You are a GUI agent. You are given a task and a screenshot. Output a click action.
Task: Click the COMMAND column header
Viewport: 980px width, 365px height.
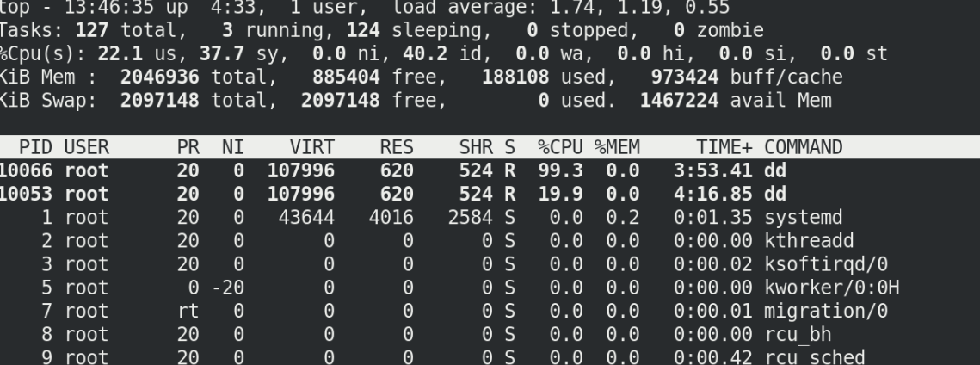(x=803, y=147)
